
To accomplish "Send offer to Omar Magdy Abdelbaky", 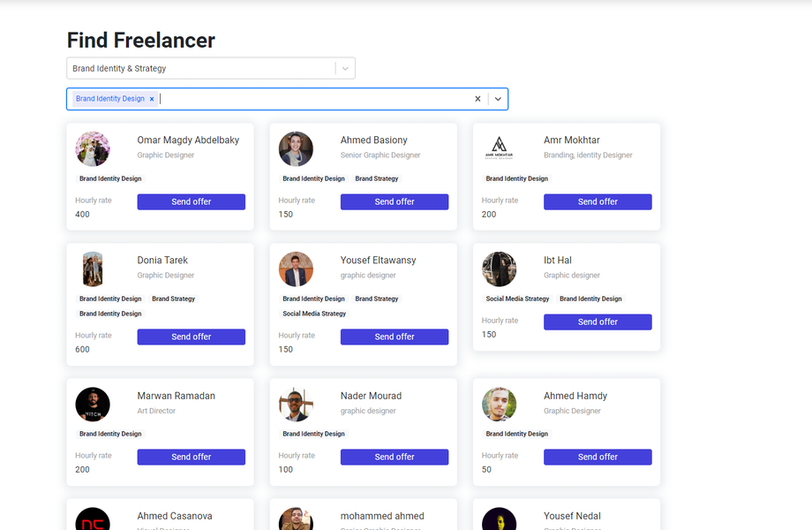I will pos(191,202).
